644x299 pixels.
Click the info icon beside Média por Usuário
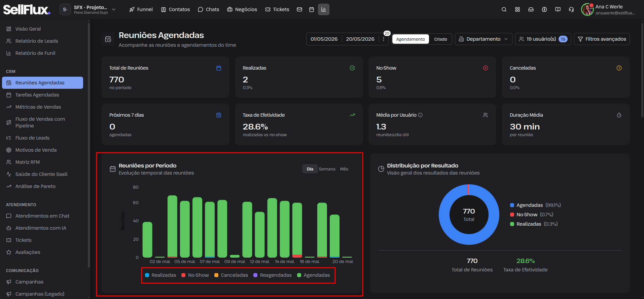click(x=420, y=115)
